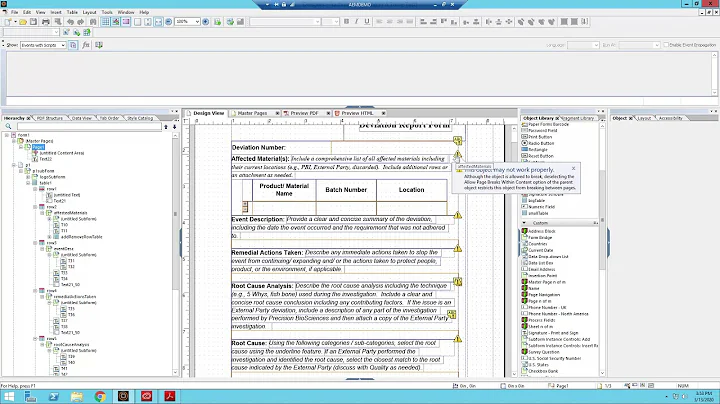Open the Insert menu
This screenshot has height=404, width=720.
[56, 12]
